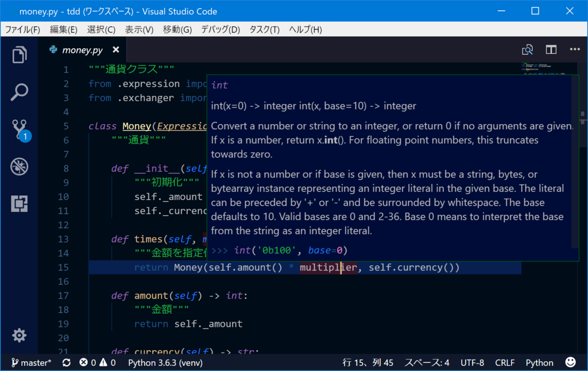Change end of line sequence CRLF
Viewport: 588px width, 371px height.
pyautogui.click(x=505, y=363)
